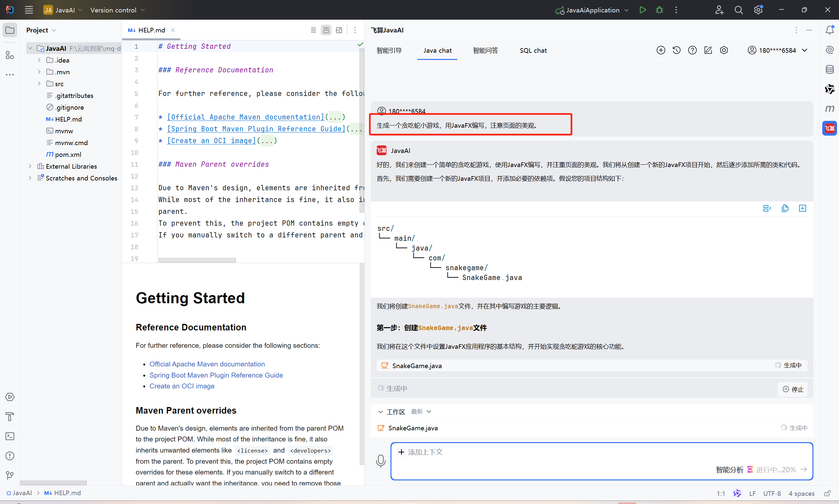Switch to the 智能问答 tab
This screenshot has height=504, width=839.
coord(485,50)
